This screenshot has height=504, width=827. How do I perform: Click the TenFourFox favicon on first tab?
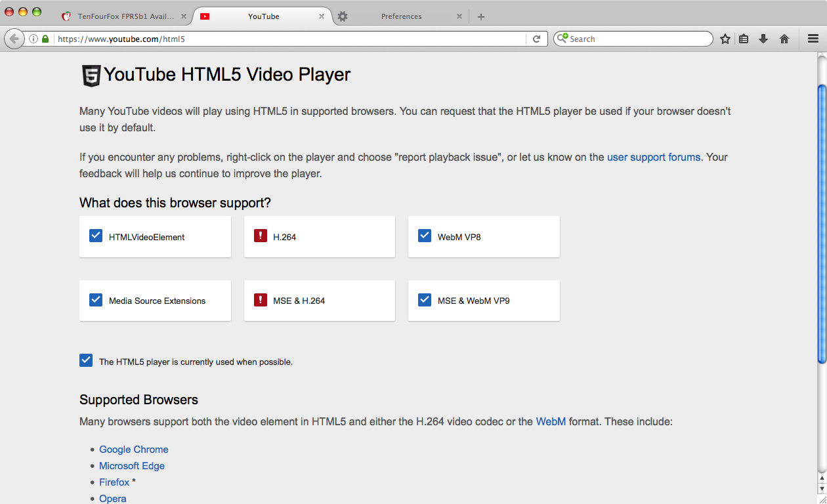[x=66, y=16]
